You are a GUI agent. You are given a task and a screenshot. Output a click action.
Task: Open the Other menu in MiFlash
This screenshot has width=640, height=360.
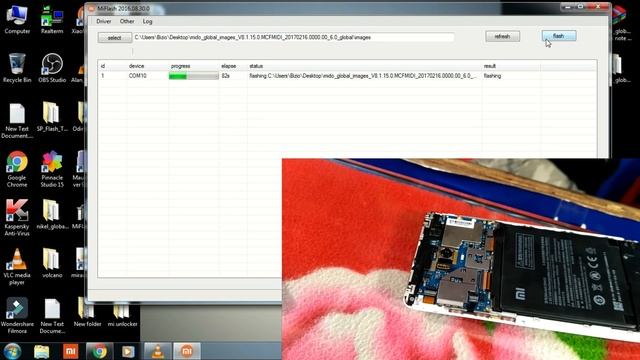click(x=127, y=21)
